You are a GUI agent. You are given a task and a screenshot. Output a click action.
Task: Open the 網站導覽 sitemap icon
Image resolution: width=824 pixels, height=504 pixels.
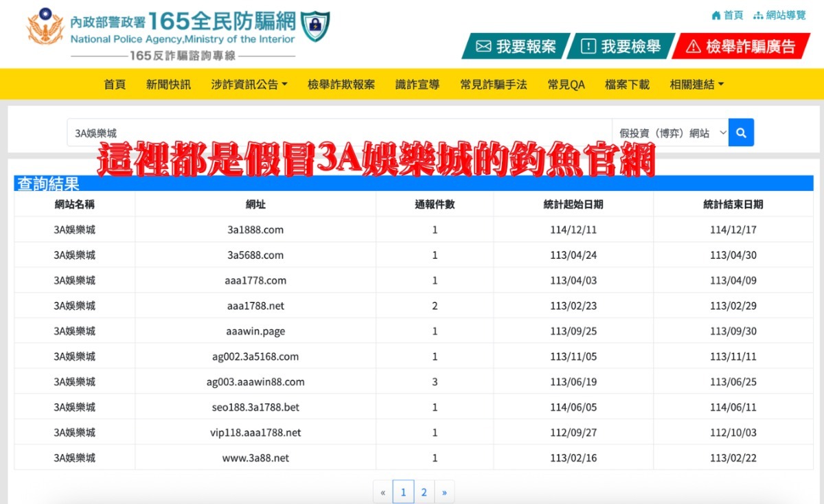[x=759, y=15]
